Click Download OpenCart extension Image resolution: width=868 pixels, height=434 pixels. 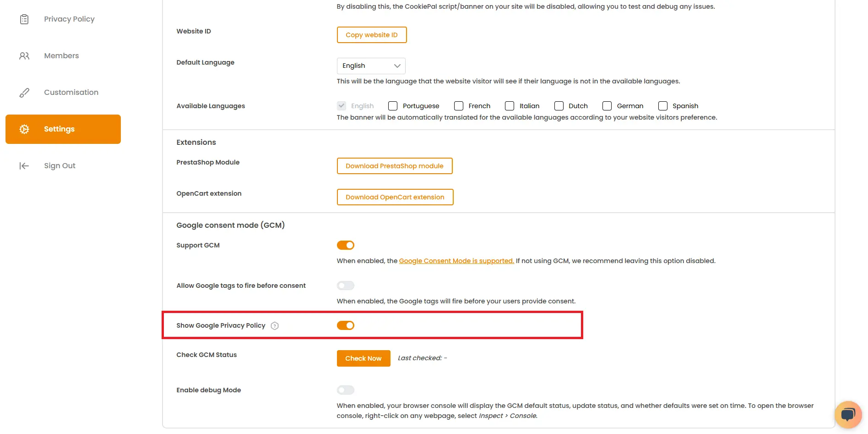[x=395, y=197]
